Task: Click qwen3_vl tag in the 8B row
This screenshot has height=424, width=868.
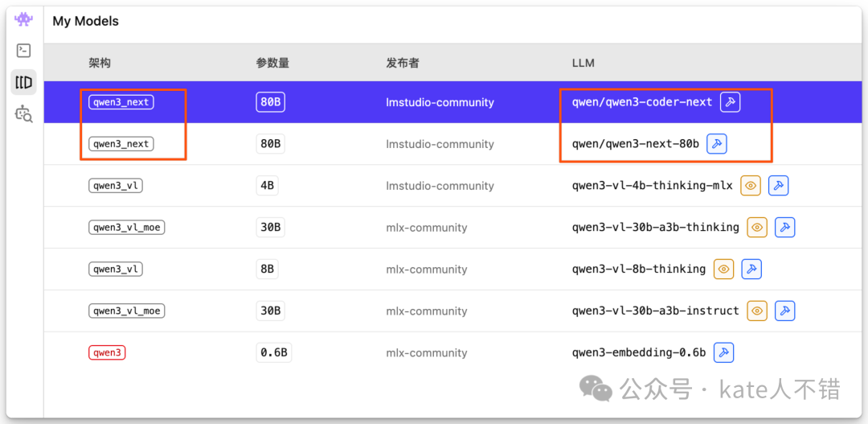Action: [x=116, y=270]
